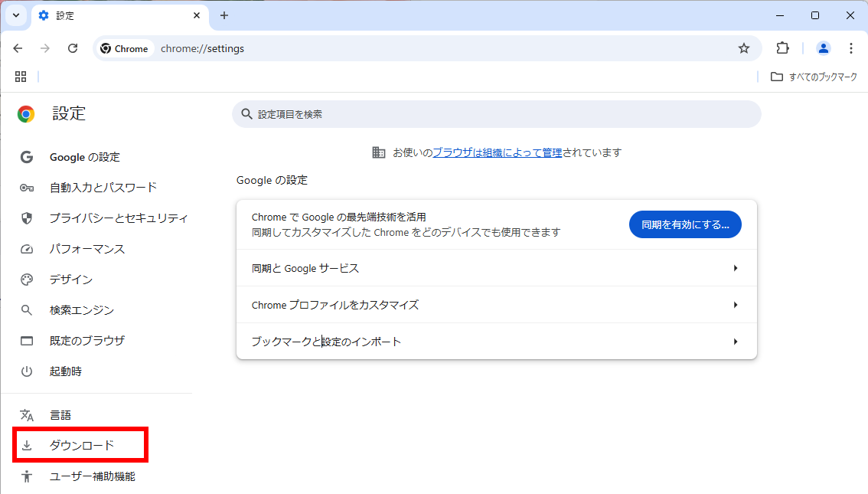Expand Chrome プロファイルをカスタマイズ row
Screen dimensions: 868x494
pyautogui.click(x=497, y=305)
